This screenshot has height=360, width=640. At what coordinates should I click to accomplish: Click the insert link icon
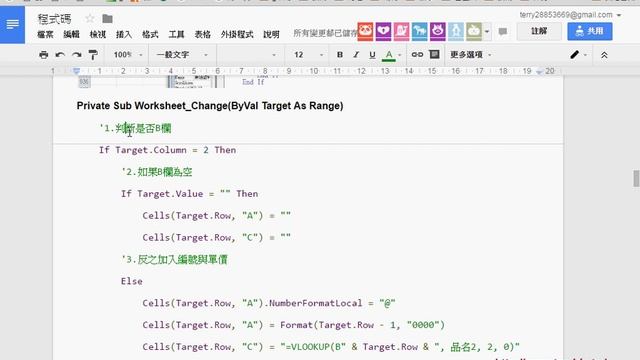tap(417, 55)
